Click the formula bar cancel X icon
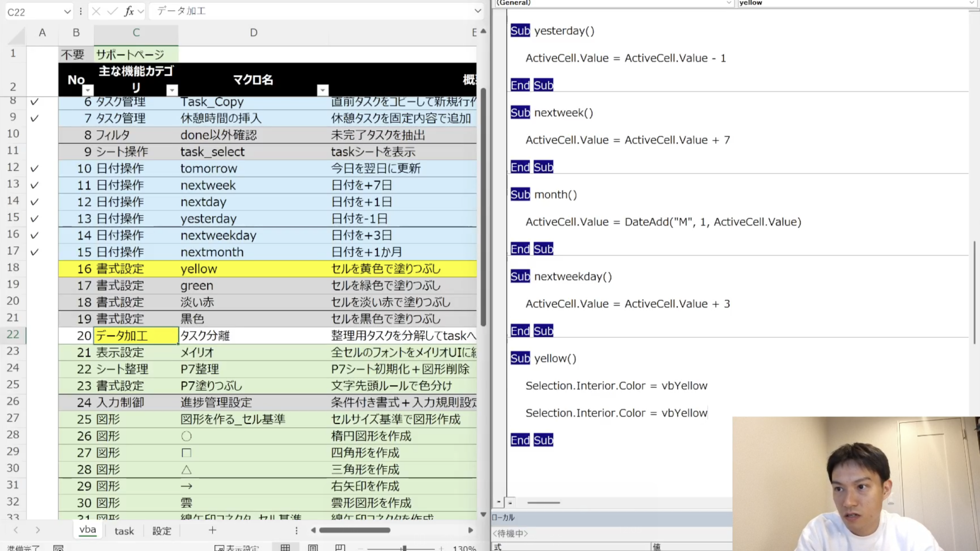 tap(96, 11)
